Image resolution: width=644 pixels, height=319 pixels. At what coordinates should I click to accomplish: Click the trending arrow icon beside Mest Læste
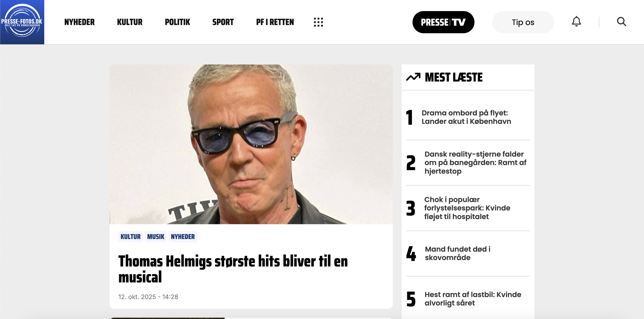point(413,77)
